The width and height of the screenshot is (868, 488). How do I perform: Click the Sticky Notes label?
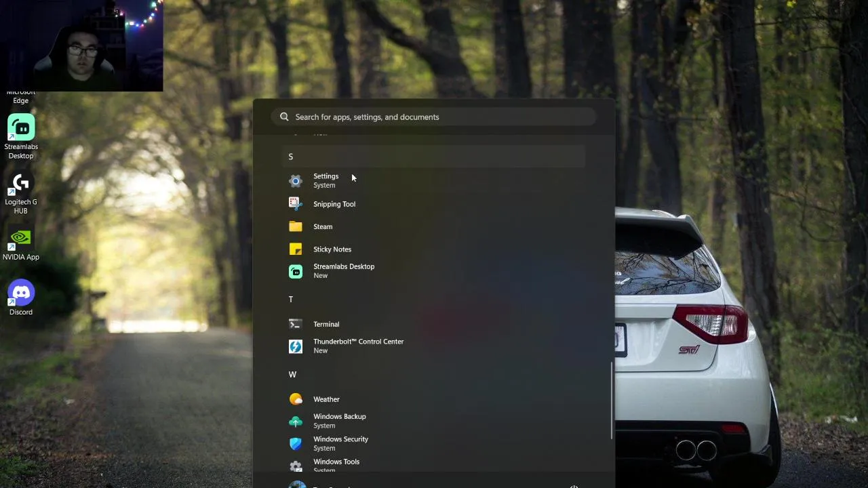click(x=332, y=249)
